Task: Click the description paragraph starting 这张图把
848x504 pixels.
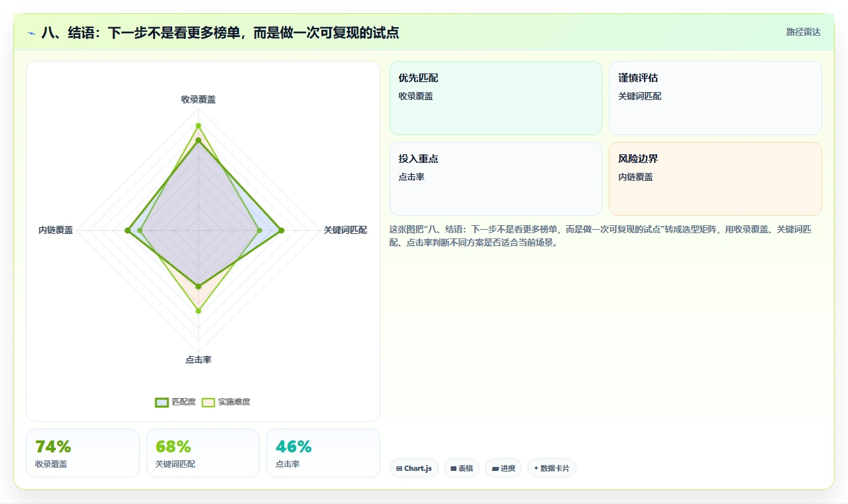Action: click(602, 236)
